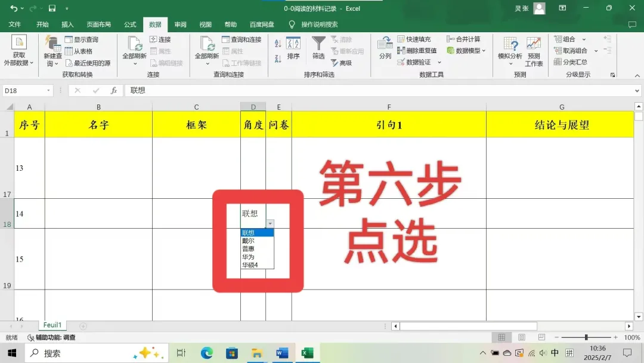Collapse the ribbon with the chevron
Image resolution: width=644 pixels, height=363 pixels.
point(637,76)
